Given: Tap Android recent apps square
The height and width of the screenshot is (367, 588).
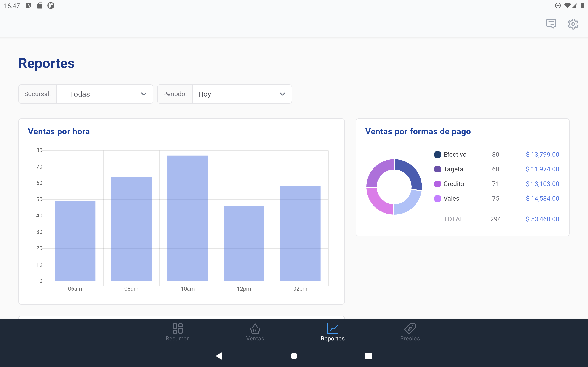Looking at the screenshot, I should tap(368, 356).
